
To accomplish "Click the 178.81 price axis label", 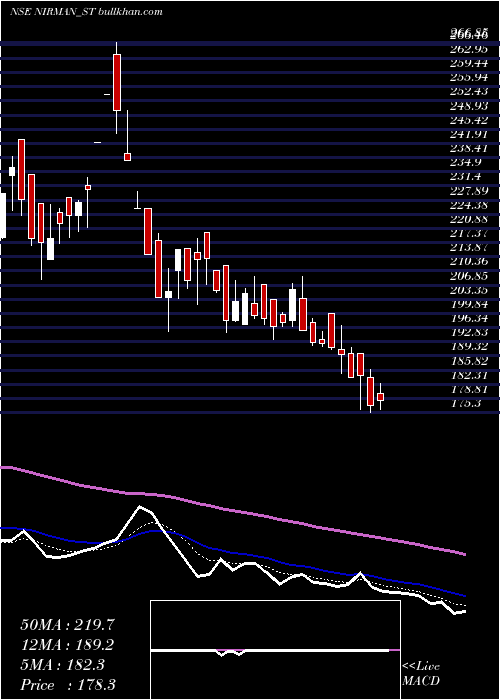I will pyautogui.click(x=468, y=389).
